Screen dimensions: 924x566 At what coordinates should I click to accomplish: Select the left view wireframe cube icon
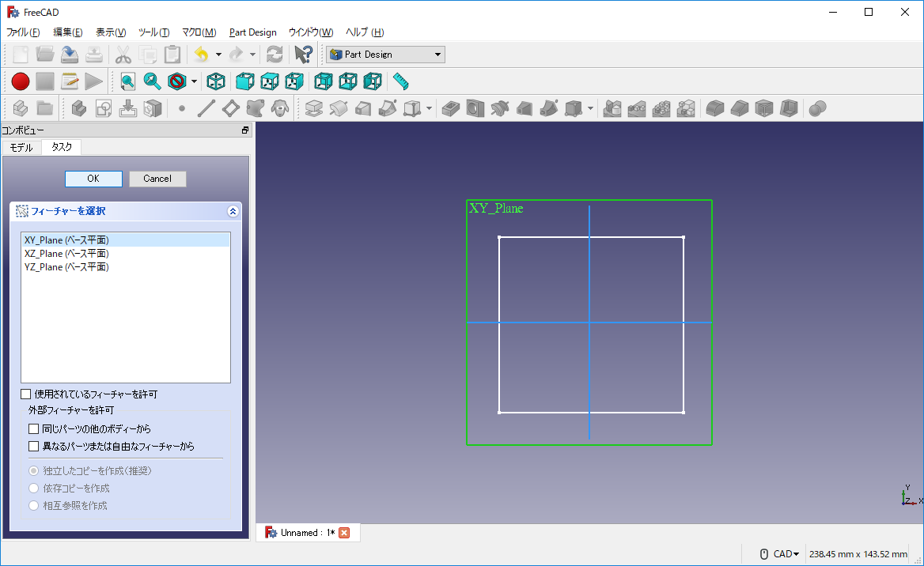pyautogui.click(x=373, y=81)
